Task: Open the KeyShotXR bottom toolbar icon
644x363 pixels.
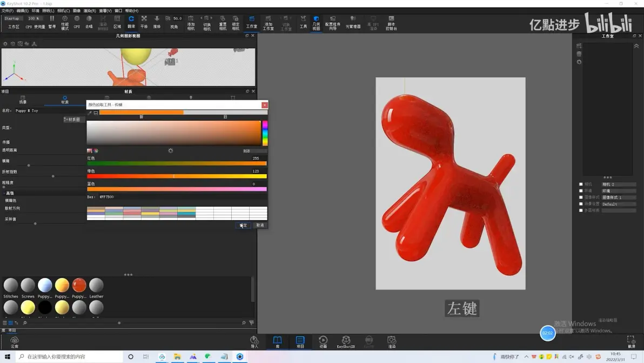Action: tap(346, 341)
